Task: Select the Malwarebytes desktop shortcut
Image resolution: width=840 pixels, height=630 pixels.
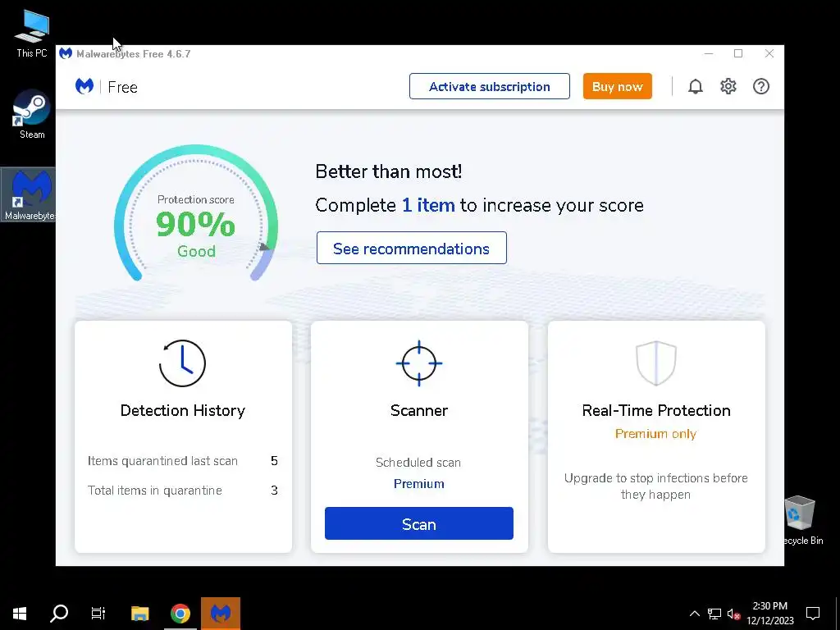Action: (x=30, y=195)
